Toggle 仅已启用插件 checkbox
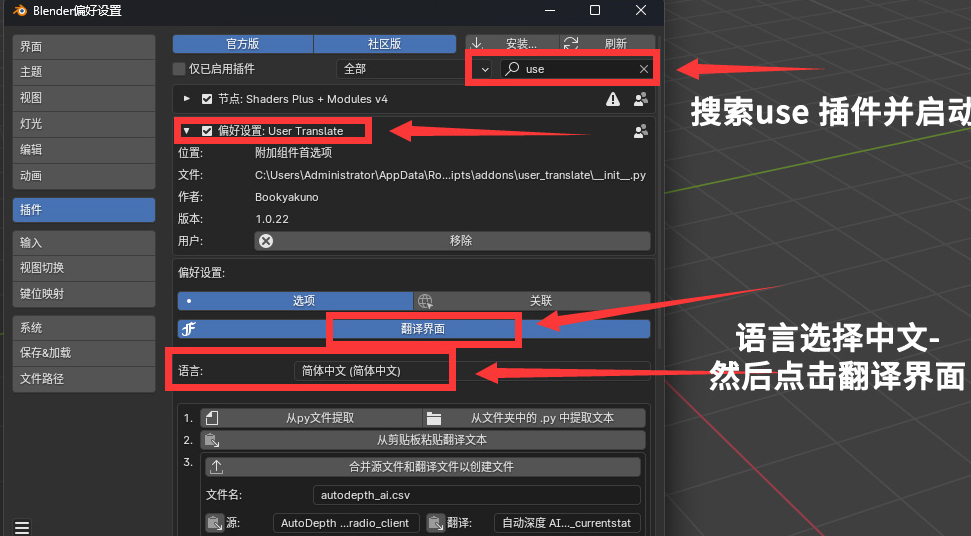The image size is (971, 536). pos(179,69)
